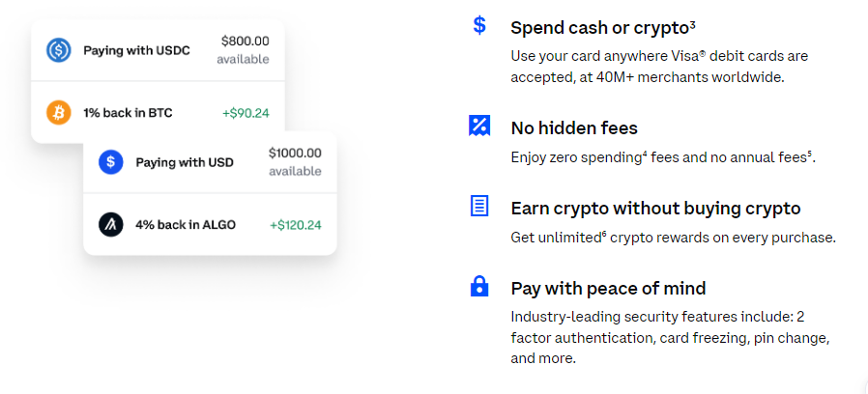This screenshot has height=394, width=868.
Task: Click the percent receipt fees icon
Action: [x=479, y=127]
